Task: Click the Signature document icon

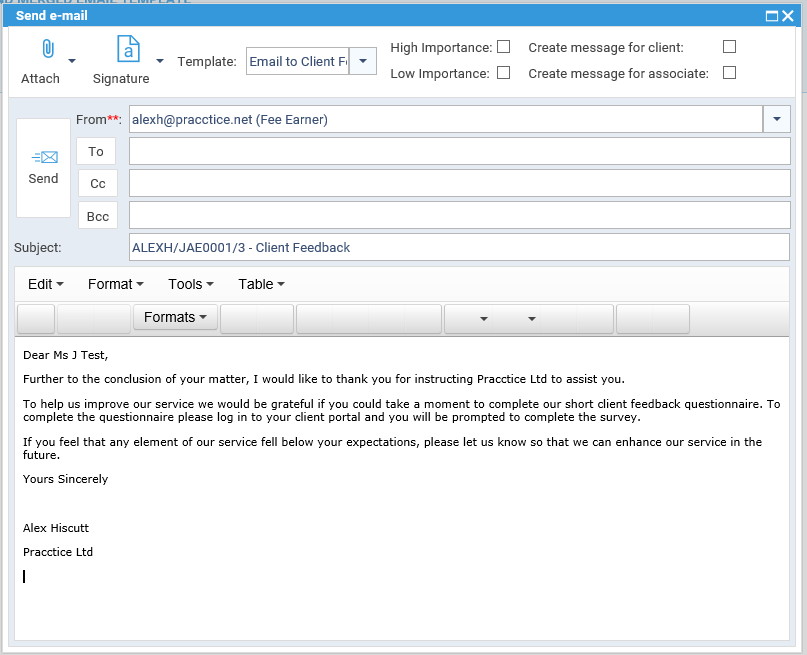Action: tap(128, 49)
